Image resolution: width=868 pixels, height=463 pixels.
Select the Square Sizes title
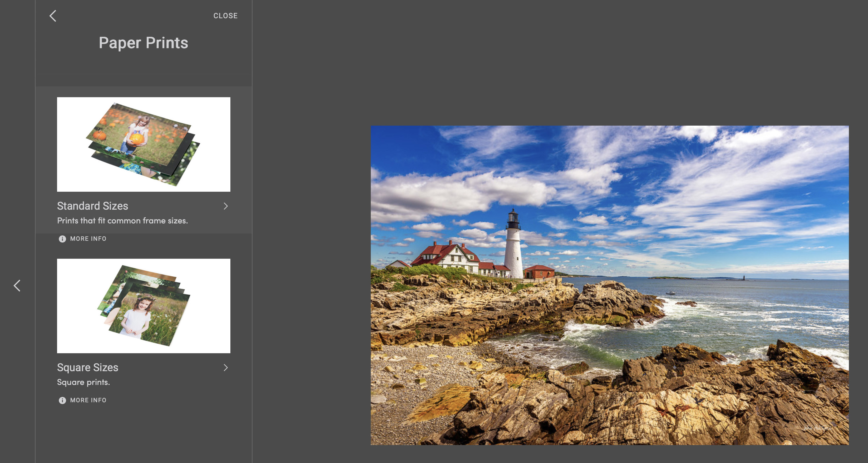tap(87, 367)
